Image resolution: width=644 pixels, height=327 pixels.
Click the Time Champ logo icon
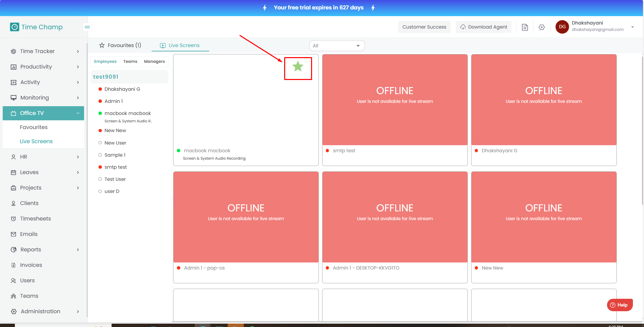pos(14,27)
